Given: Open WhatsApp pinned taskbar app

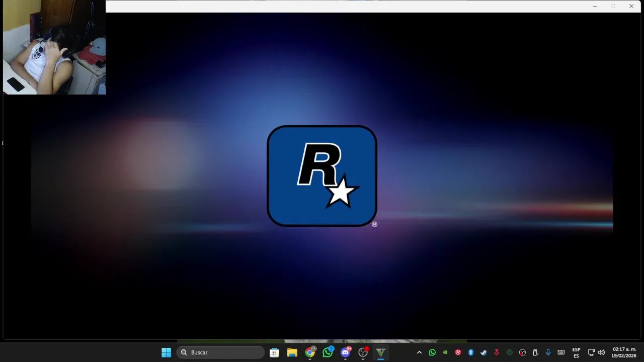Looking at the screenshot, I should click(328, 352).
